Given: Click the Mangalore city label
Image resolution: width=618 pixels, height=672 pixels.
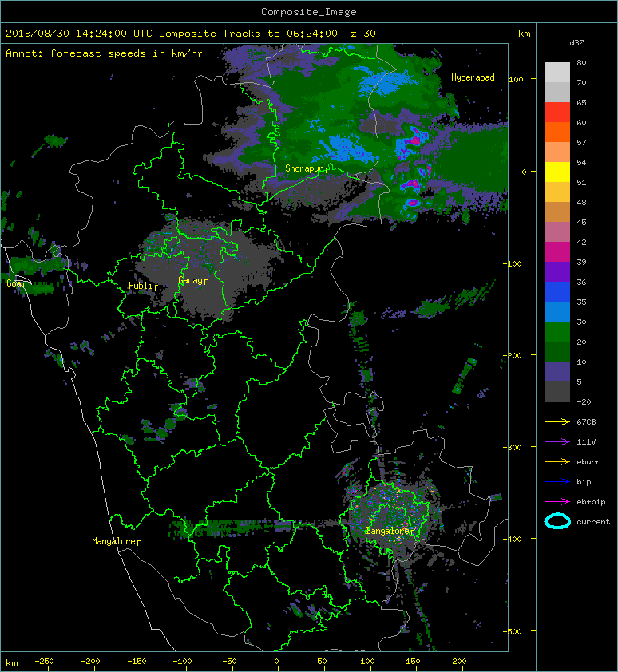Looking at the screenshot, I should pos(116,541).
